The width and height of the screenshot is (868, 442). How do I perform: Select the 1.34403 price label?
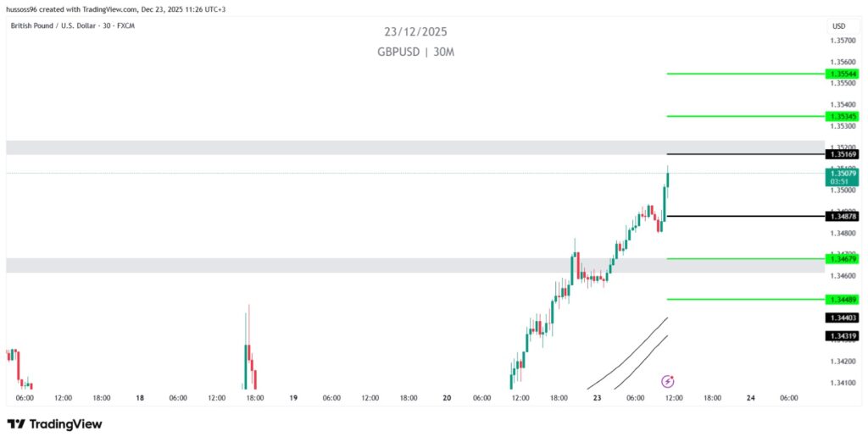click(x=842, y=318)
